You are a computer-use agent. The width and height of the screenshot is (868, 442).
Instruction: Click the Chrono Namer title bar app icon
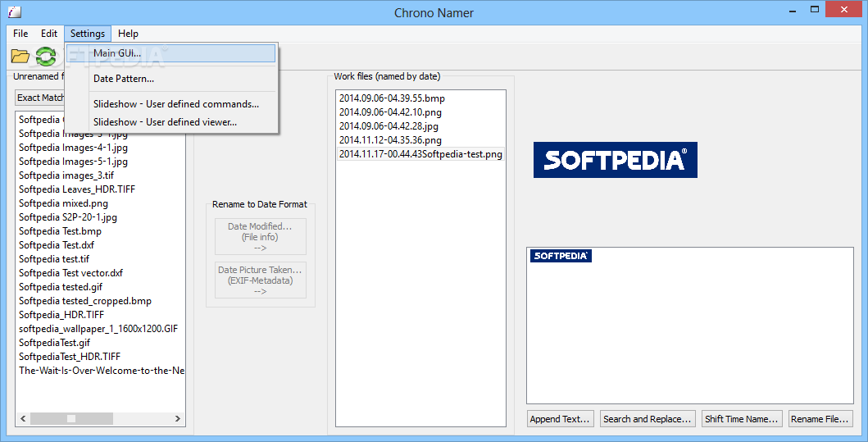click(15, 11)
